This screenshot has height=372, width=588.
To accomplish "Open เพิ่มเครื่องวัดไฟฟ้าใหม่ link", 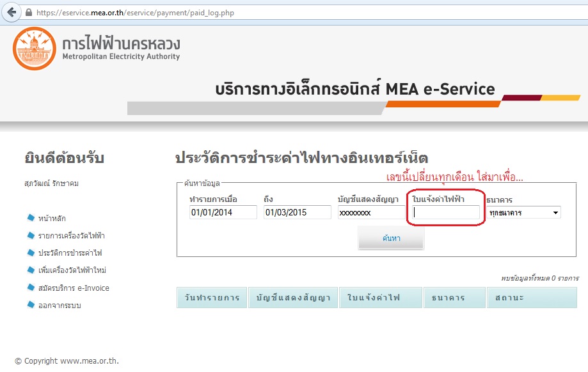I will pos(72,270).
